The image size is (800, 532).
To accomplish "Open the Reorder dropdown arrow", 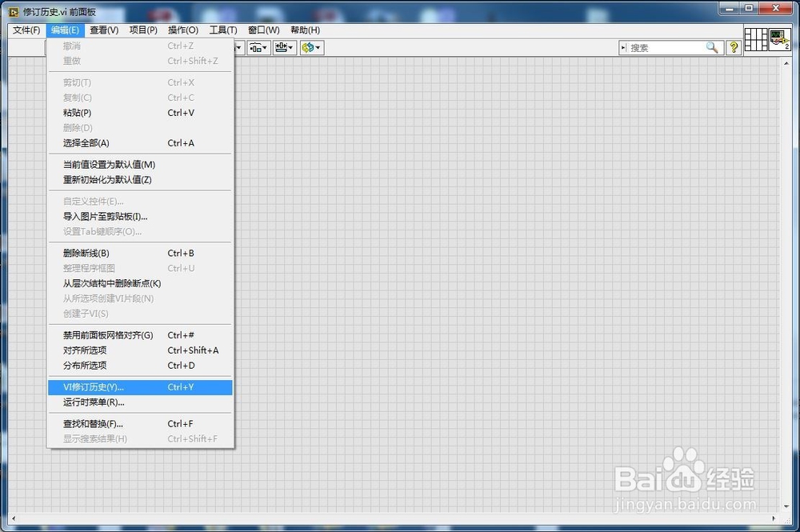I will click(x=317, y=47).
